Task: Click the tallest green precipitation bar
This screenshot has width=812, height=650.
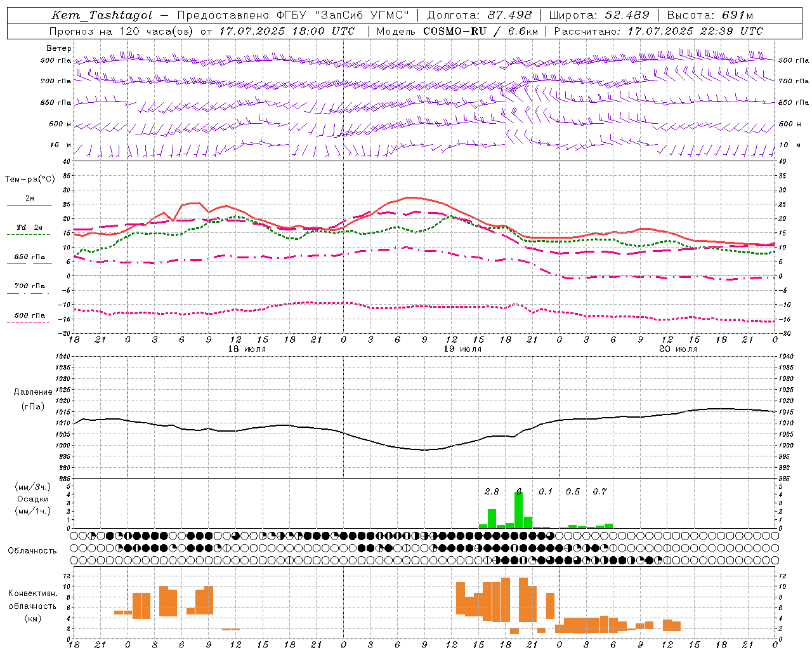Action: [519, 510]
